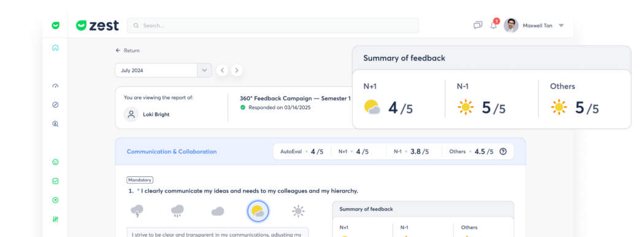Select the full sun rating
The image size is (644, 237).
click(x=298, y=211)
